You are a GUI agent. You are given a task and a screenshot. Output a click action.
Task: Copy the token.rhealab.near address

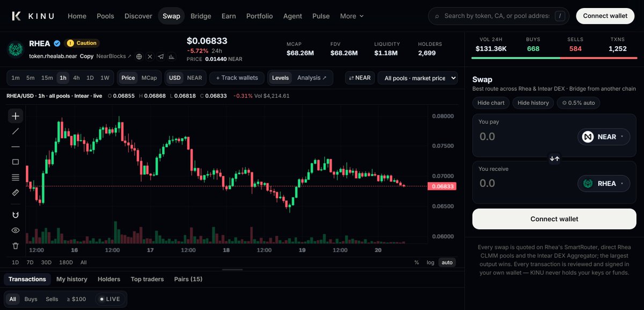point(86,56)
